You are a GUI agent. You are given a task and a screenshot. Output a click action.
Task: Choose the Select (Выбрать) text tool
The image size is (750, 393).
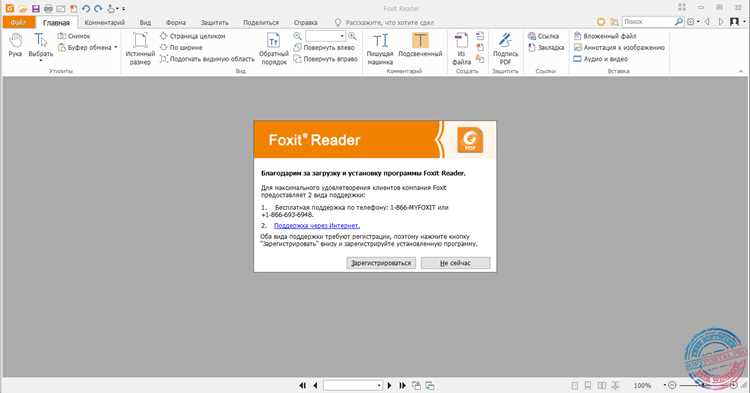(x=41, y=44)
